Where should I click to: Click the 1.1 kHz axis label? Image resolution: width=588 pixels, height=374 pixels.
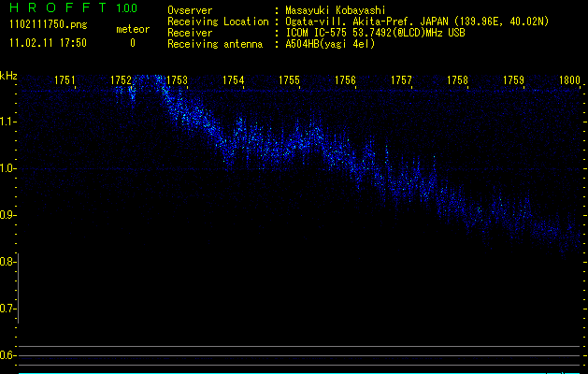(7, 122)
